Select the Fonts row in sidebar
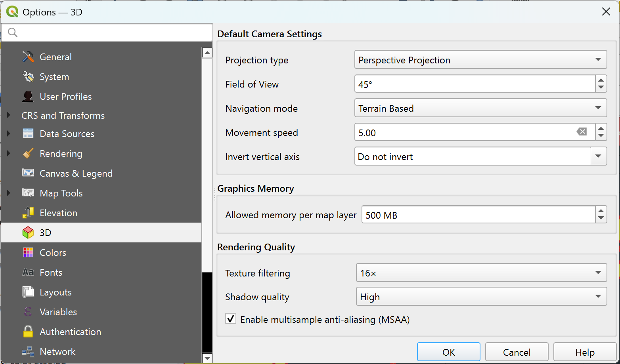This screenshot has height=364, width=620. click(x=101, y=272)
